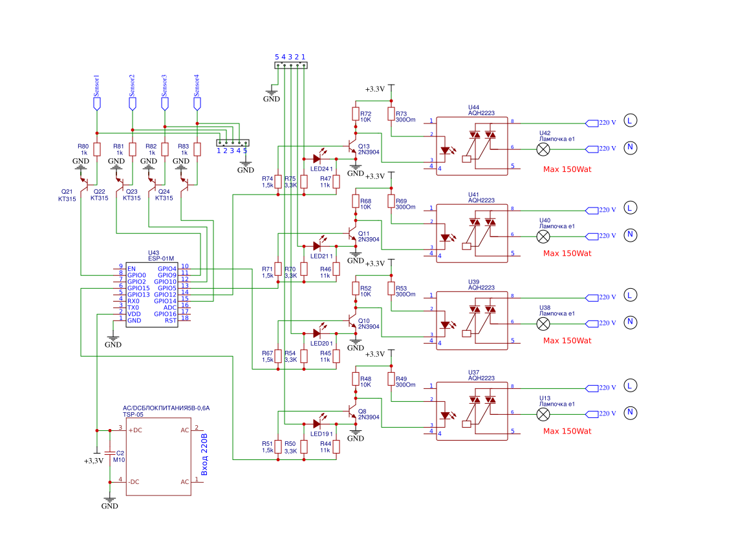Select the 'AC/DCБЛОКПИТАНИЯ5В-0,6А' title
The image size is (756, 535).
point(166,408)
